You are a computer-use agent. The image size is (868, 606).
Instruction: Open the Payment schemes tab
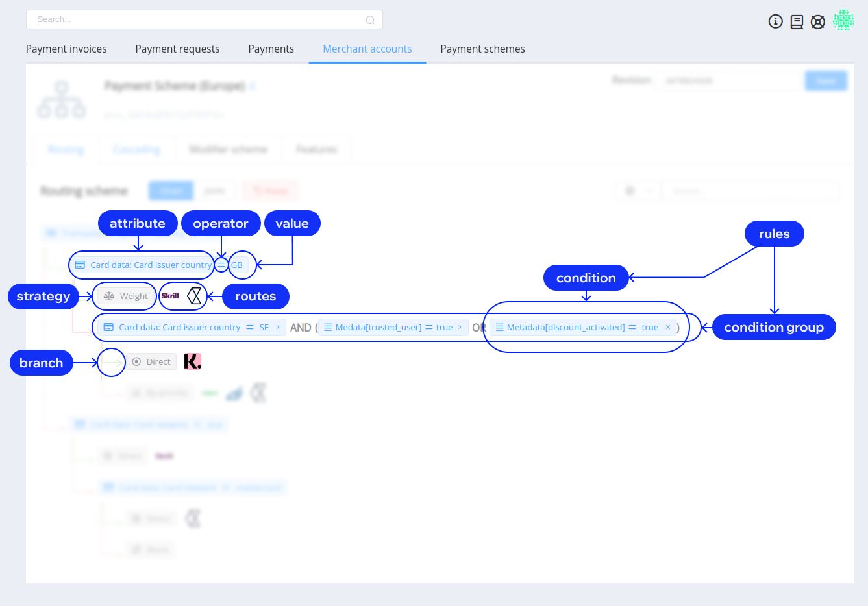tap(482, 49)
